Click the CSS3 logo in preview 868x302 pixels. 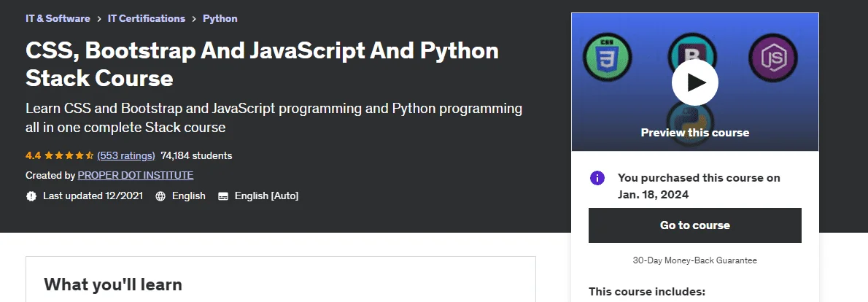click(x=608, y=58)
